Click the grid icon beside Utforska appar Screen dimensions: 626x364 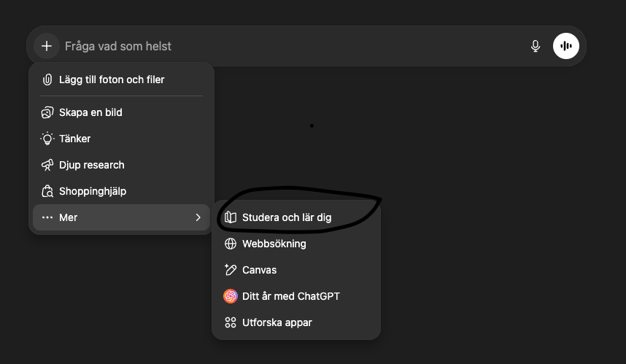pos(231,322)
